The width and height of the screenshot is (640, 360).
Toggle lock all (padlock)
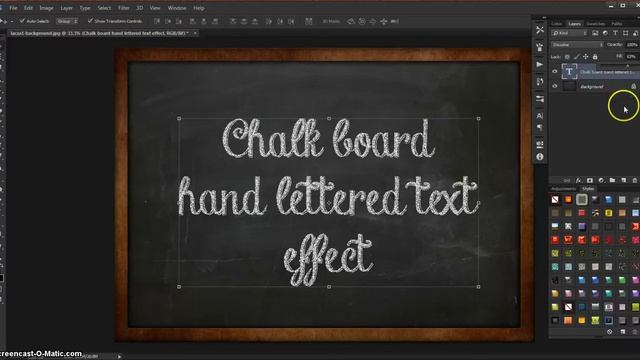tap(595, 57)
